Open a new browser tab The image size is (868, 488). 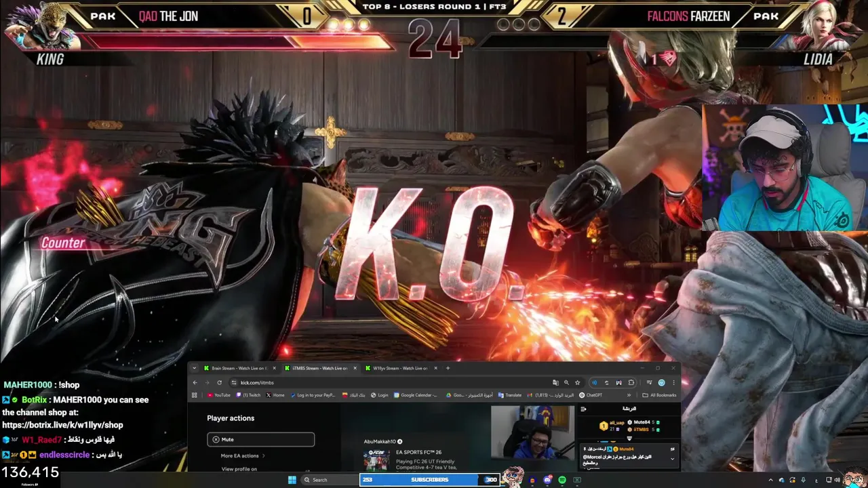[448, 368]
